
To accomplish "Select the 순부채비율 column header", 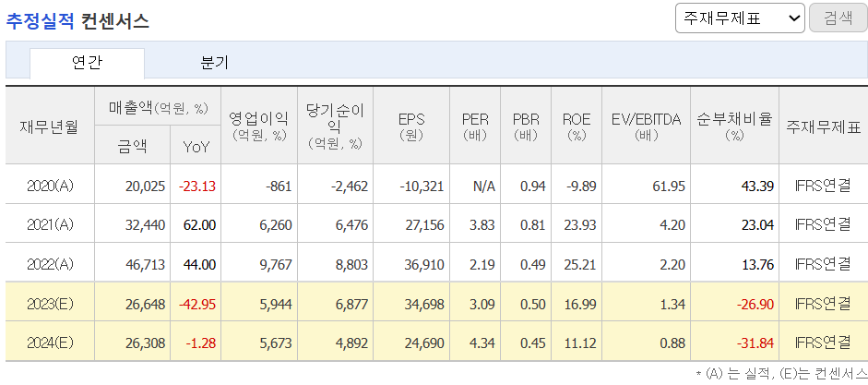I will point(734,126).
